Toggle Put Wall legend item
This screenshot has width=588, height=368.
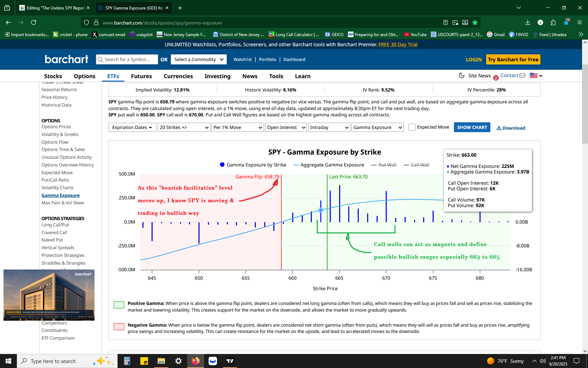pyautogui.click(x=384, y=165)
